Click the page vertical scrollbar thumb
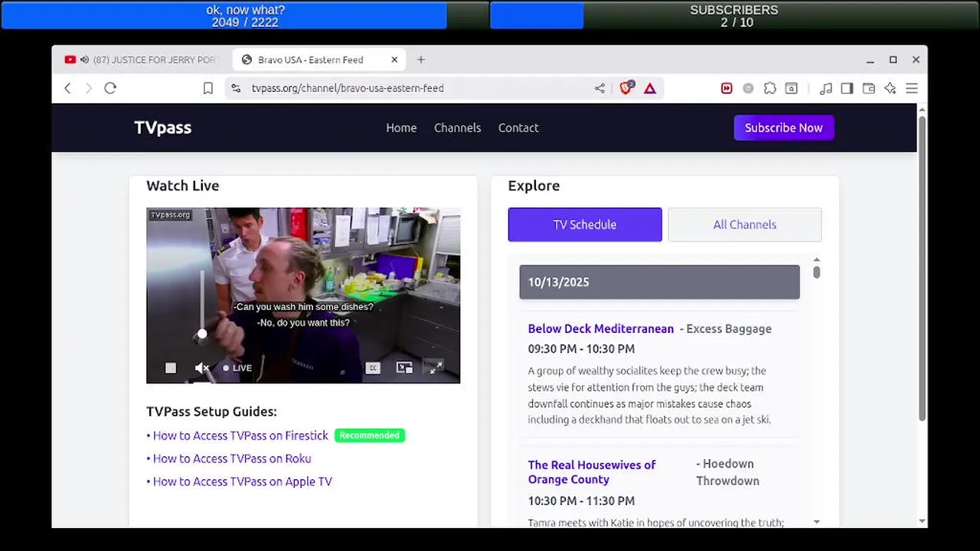Screen dimensions: 980x551 pos(922,267)
